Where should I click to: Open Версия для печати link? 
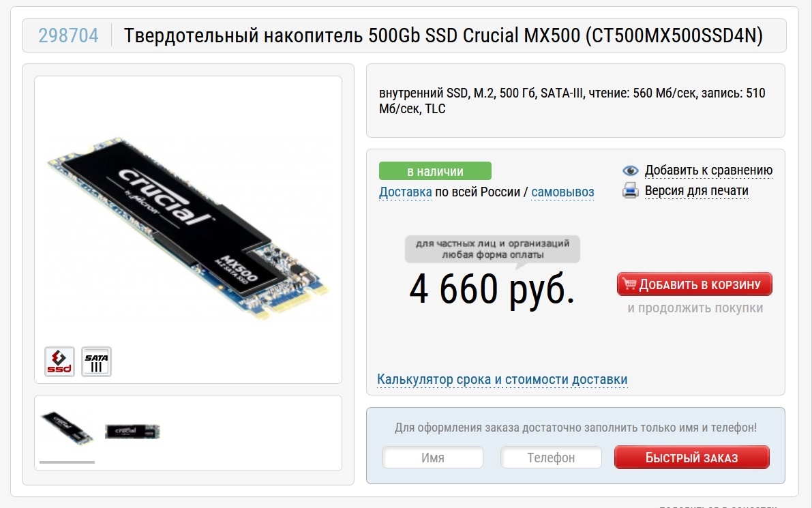[x=697, y=190]
